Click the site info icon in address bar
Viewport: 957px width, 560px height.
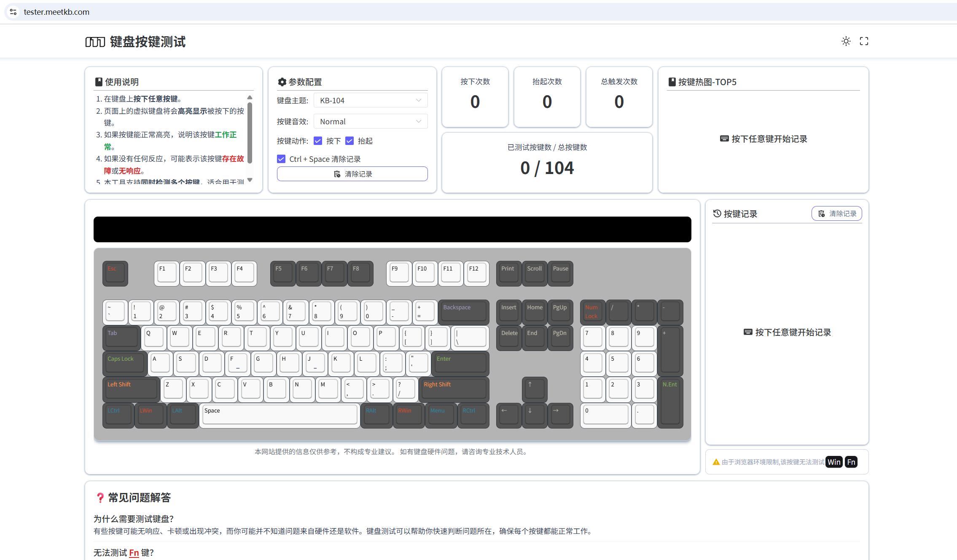coord(13,12)
